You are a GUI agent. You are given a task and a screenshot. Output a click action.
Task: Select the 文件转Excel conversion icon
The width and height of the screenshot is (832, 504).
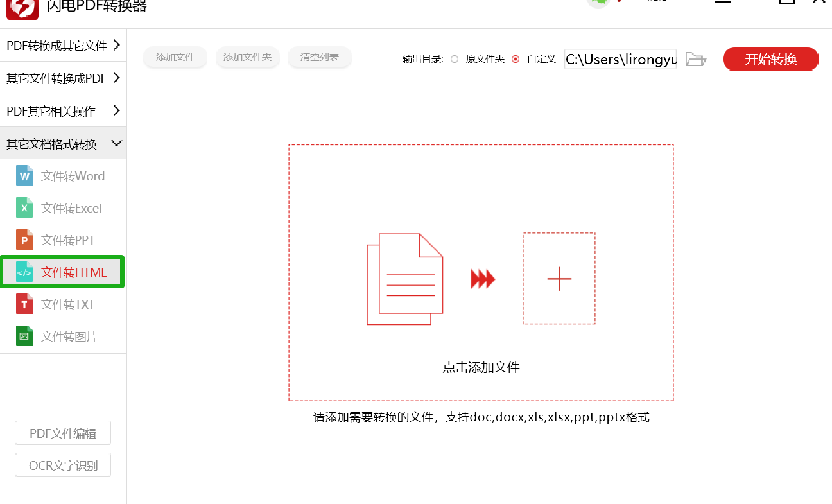click(24, 207)
